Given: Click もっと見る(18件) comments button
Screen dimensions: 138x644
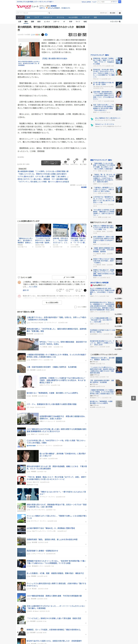Looking at the screenshot, I should 52,302.
